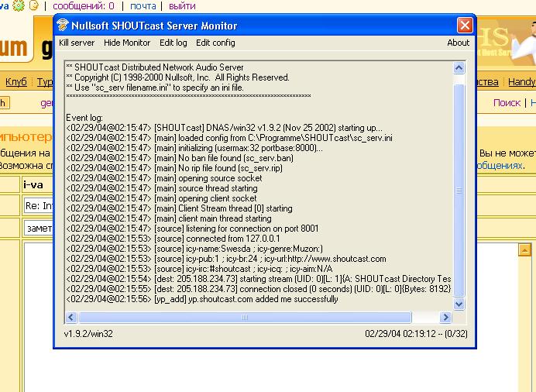Click the 'i-va' username on webpage
The height and width of the screenshot is (392, 536).
[x=33, y=185]
